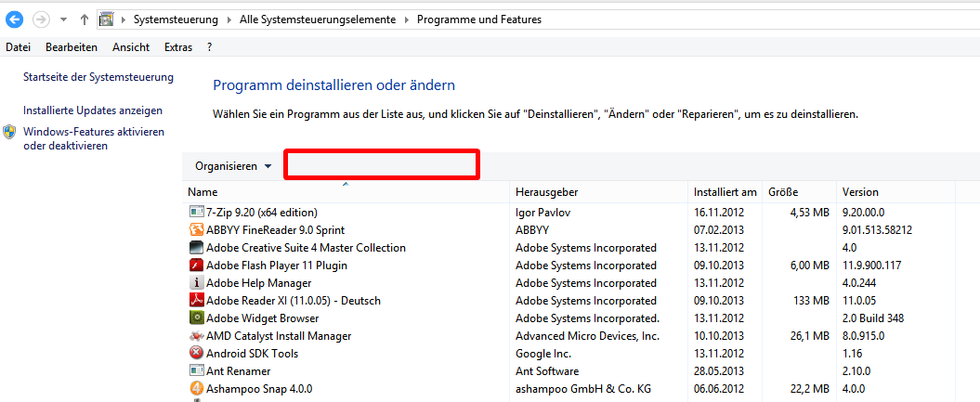Click publisher Advanced Micro Devices, Inc.
The width and height of the screenshot is (980, 402).
587,336
